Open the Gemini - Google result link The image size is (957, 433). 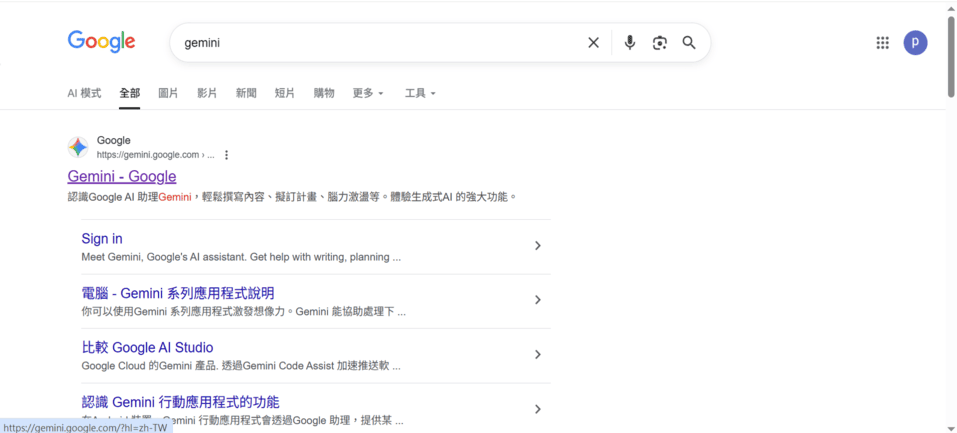[122, 176]
